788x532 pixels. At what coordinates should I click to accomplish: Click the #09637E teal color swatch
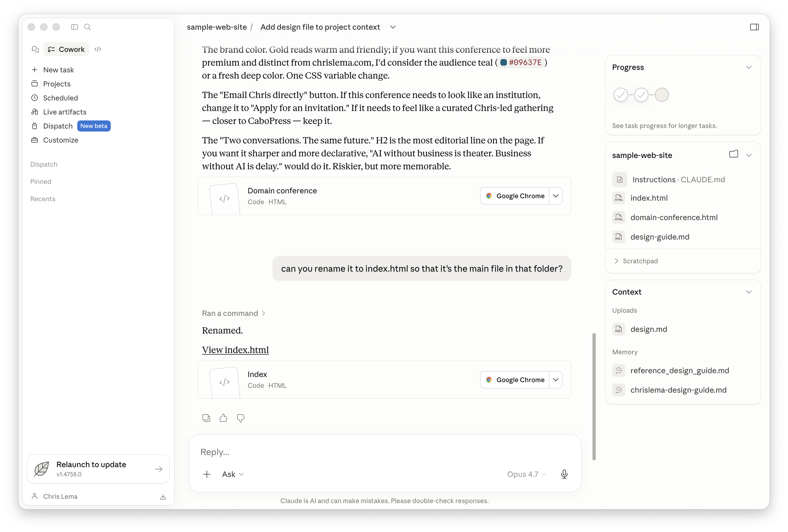[504, 62]
